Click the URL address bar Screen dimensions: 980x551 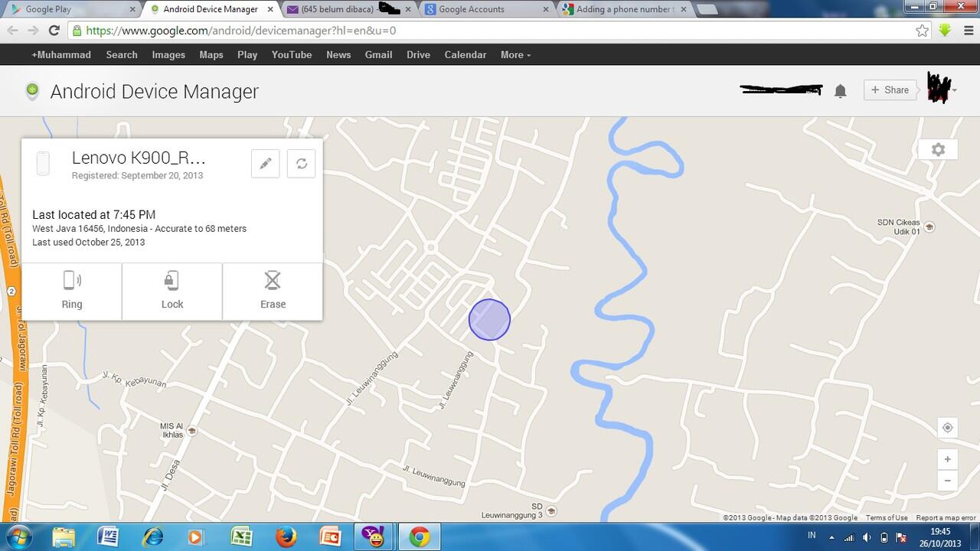tap(498, 31)
